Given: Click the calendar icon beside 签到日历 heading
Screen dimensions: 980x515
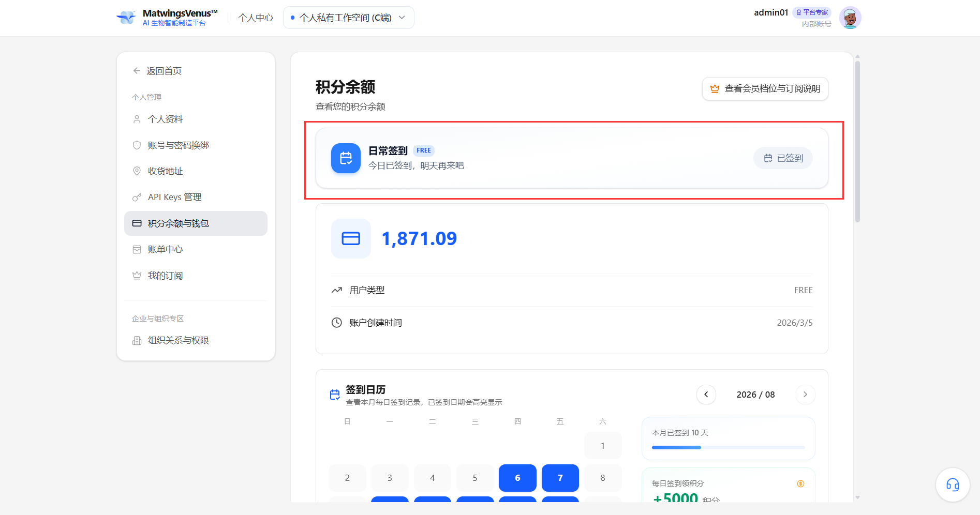Looking at the screenshot, I should (x=335, y=395).
